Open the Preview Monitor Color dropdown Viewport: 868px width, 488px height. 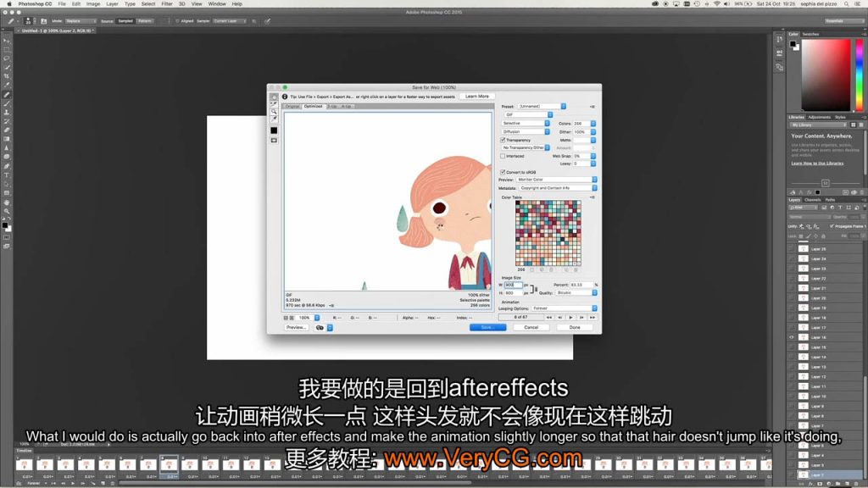point(556,180)
